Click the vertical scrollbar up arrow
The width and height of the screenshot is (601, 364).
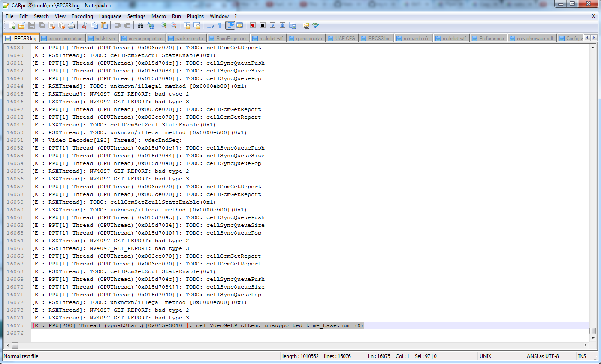pos(593,48)
